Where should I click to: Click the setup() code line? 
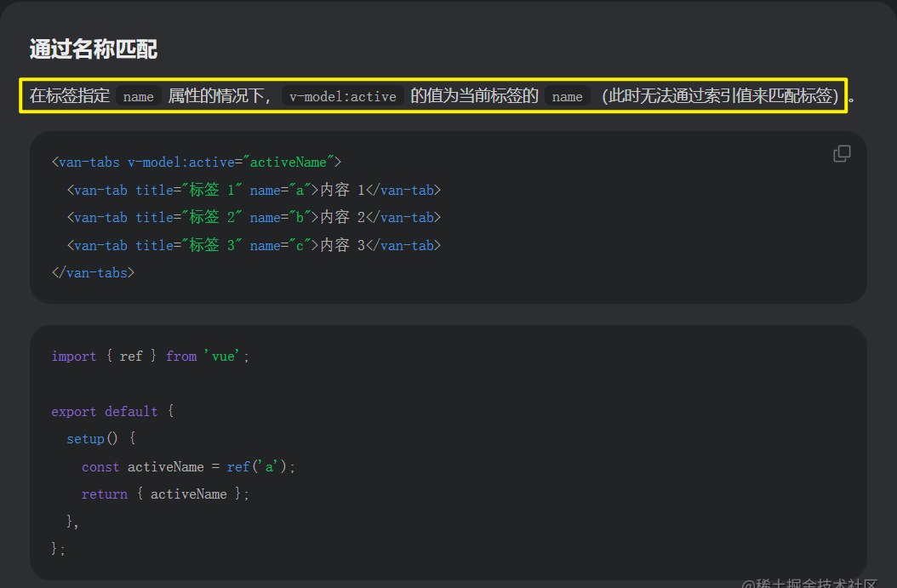point(101,439)
